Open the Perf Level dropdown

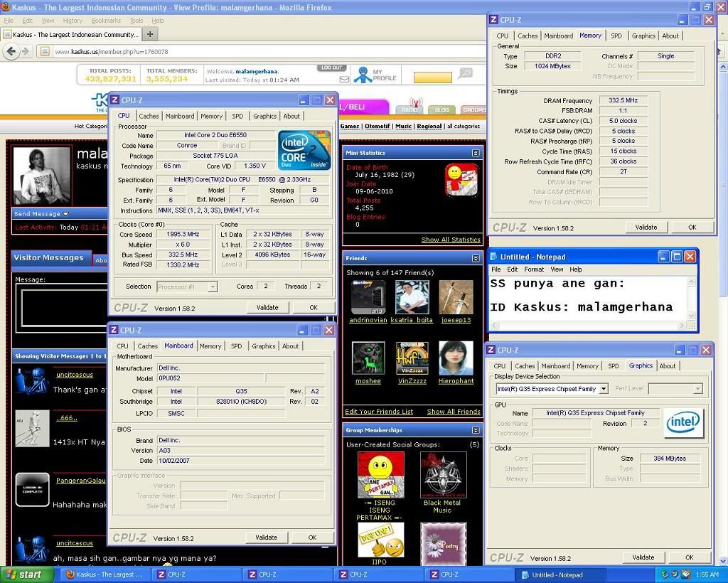pyautogui.click(x=697, y=389)
